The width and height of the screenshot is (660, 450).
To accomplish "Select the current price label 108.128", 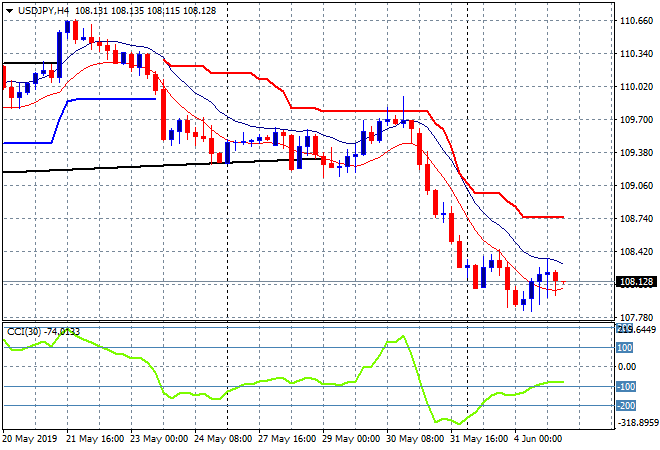I will (x=637, y=282).
